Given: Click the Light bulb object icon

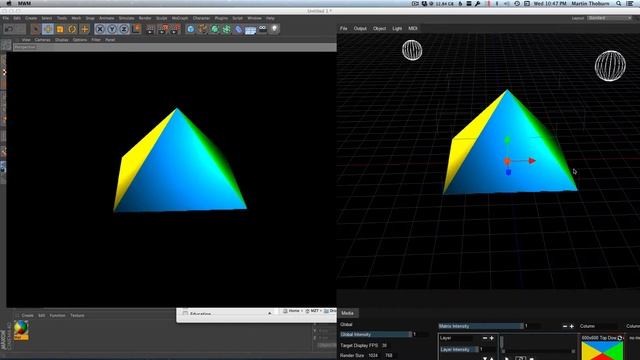Looking at the screenshot, I should pos(275,29).
